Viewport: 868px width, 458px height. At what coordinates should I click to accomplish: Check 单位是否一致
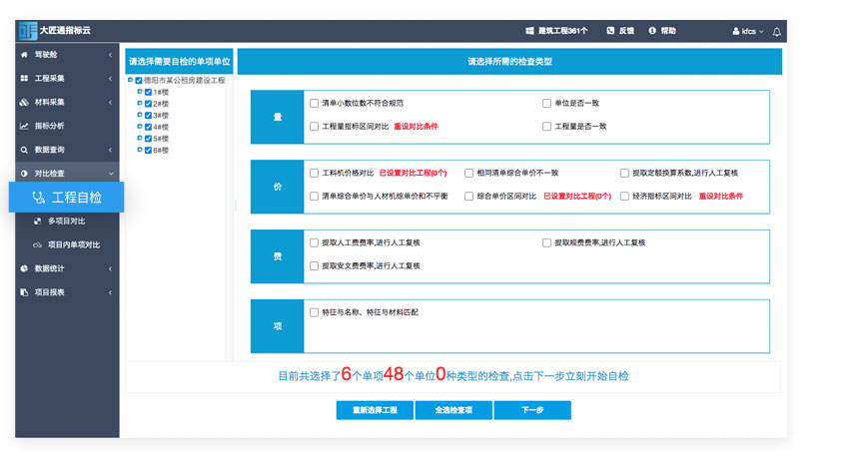546,104
